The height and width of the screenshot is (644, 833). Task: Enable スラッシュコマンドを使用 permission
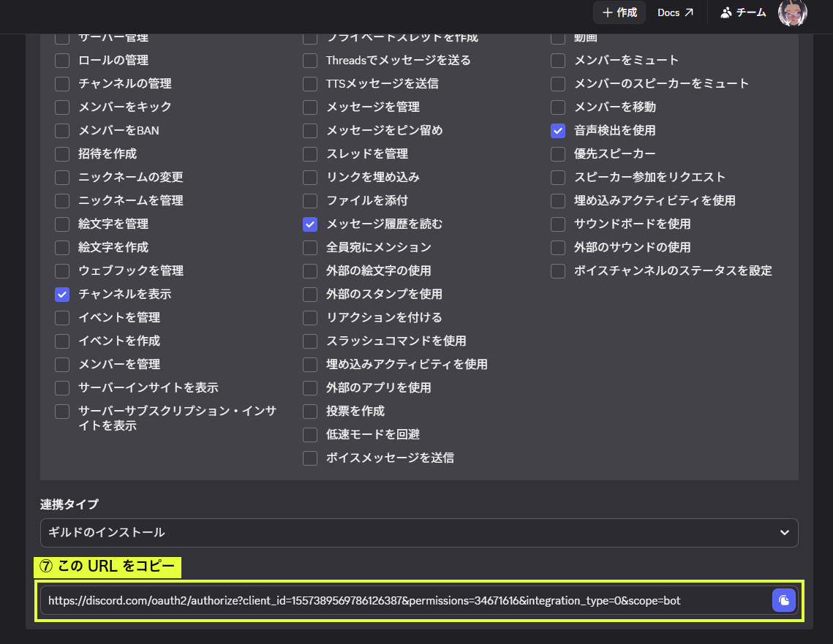click(x=310, y=341)
